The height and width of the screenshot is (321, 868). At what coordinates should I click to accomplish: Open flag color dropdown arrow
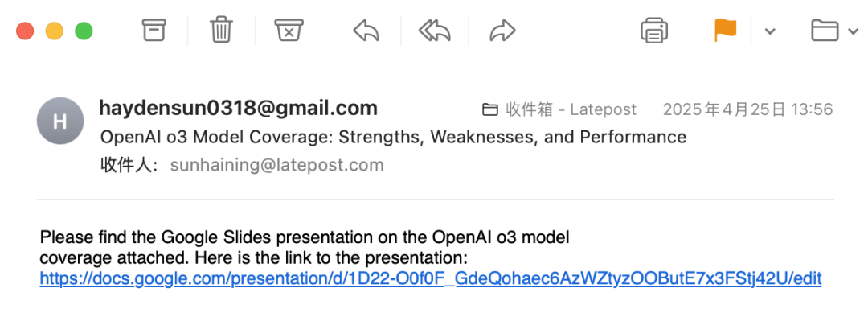pyautogui.click(x=769, y=31)
